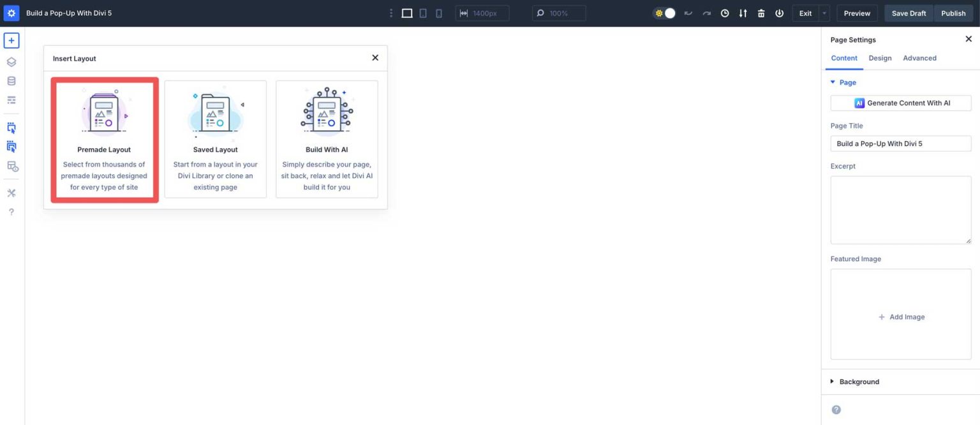Click the Publish button
This screenshot has width=980, height=425.
click(x=953, y=13)
